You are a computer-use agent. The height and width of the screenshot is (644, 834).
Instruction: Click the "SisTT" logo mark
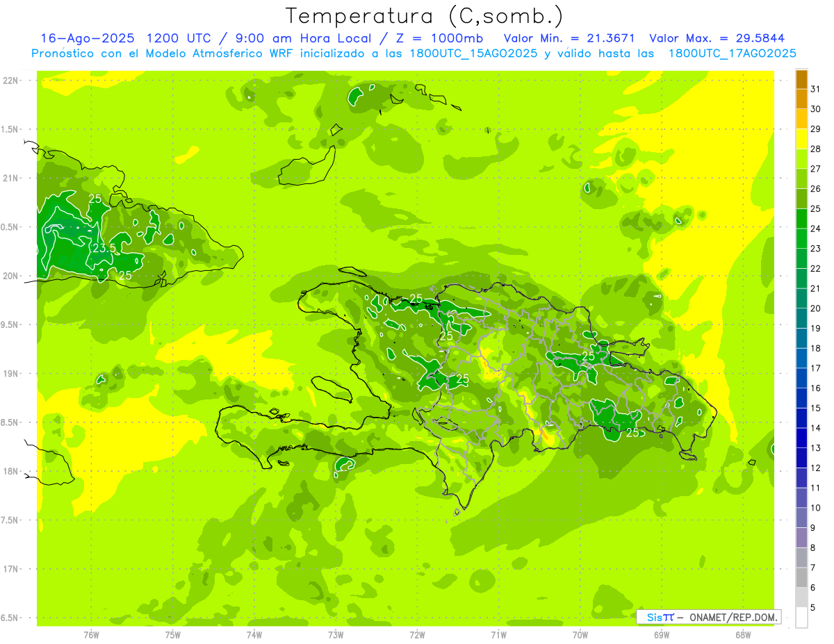[660, 617]
